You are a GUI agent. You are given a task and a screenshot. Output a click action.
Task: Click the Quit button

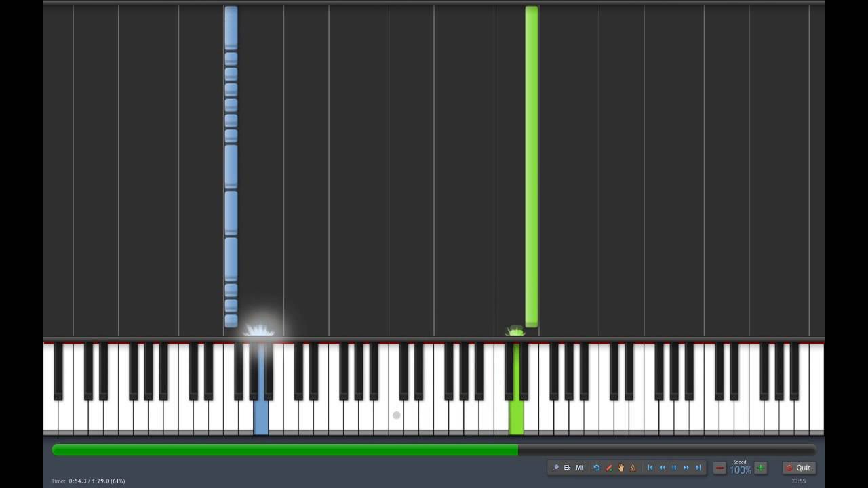point(799,468)
